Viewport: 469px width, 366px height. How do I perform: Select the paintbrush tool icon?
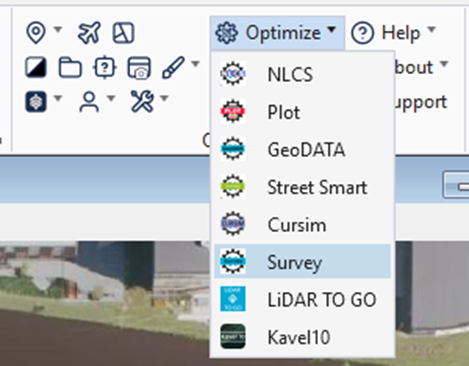173,67
